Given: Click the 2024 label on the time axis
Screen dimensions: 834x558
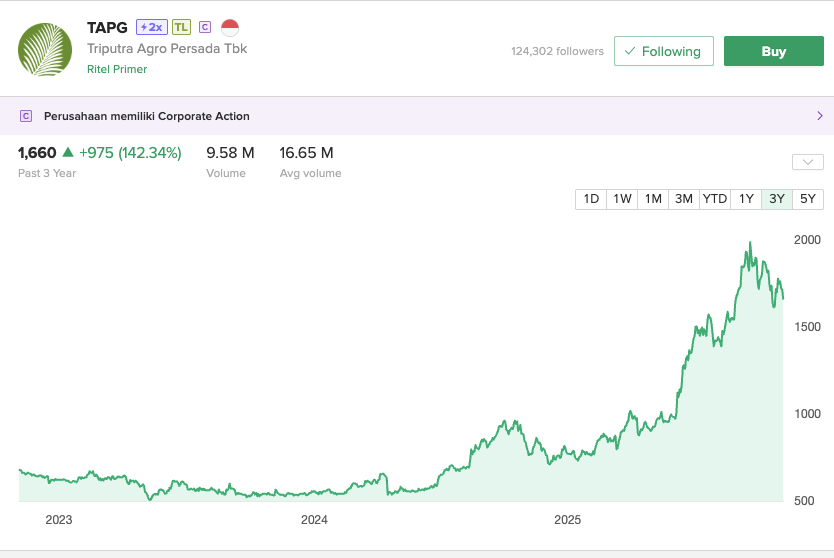Looking at the screenshot, I should 314,520.
